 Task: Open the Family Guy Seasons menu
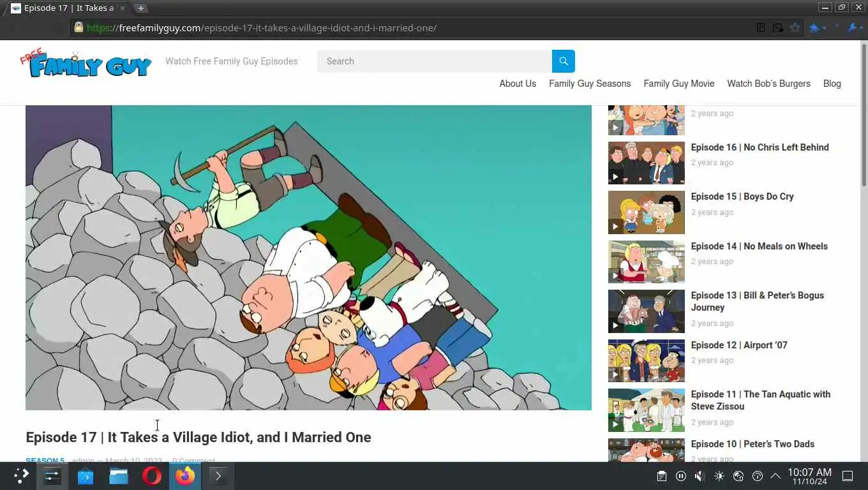pyautogui.click(x=590, y=84)
